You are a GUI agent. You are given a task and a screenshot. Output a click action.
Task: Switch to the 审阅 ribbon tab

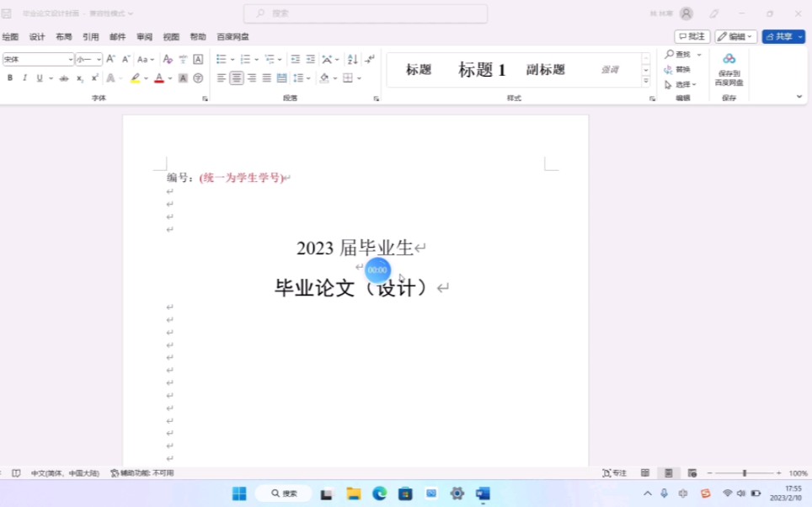pyautogui.click(x=143, y=36)
